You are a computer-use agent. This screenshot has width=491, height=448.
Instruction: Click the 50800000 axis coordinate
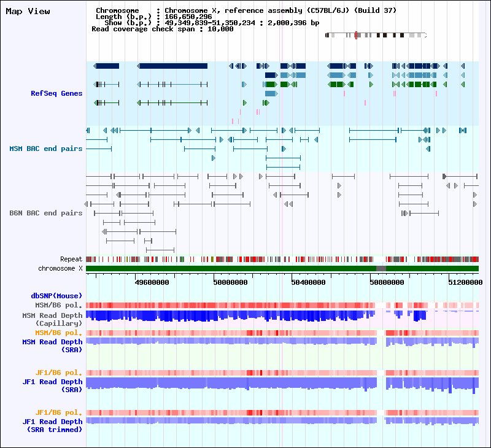coord(387,282)
